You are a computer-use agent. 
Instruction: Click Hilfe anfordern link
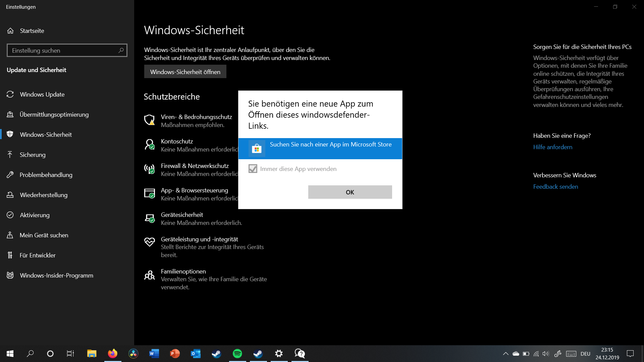pos(553,147)
